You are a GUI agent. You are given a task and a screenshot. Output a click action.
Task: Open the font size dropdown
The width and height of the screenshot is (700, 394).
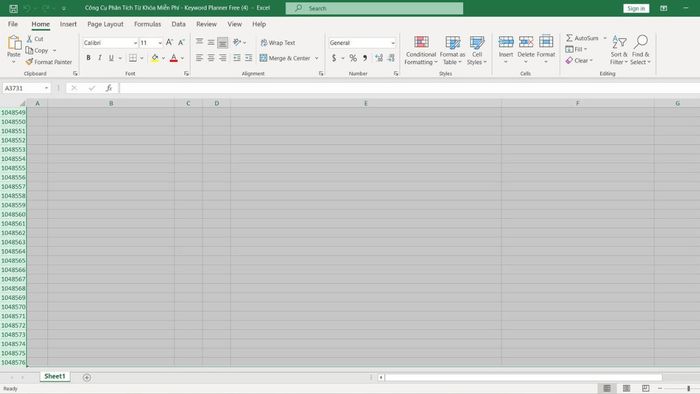tap(160, 43)
